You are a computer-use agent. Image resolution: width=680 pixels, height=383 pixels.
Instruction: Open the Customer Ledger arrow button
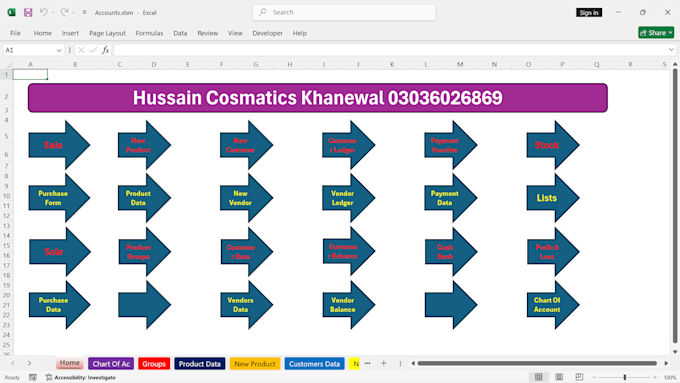tap(349, 145)
